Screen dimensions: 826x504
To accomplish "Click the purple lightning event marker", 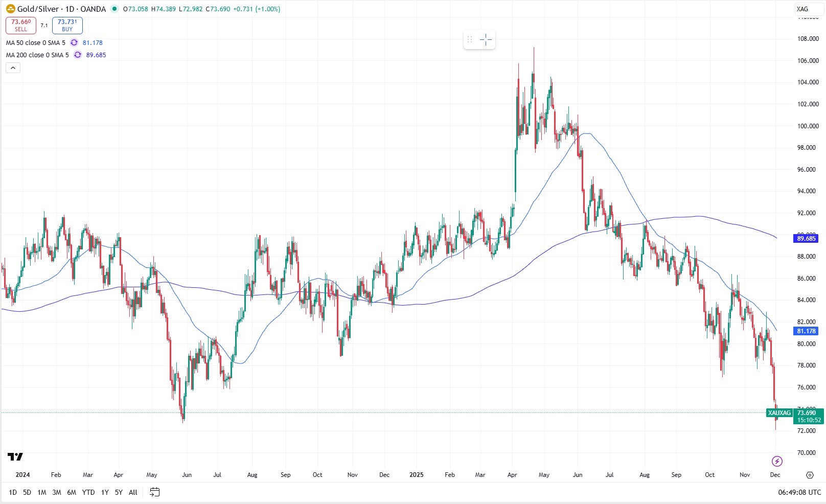I will (776, 462).
